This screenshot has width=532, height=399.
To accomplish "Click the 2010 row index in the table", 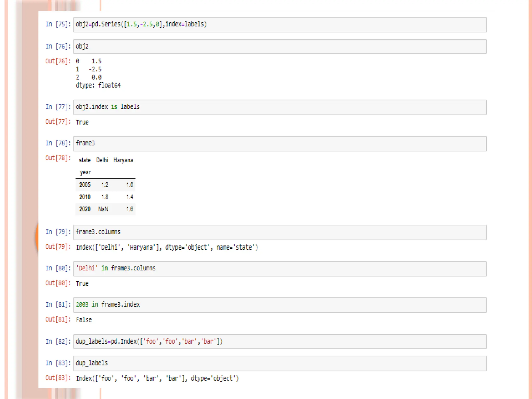I will (85, 197).
